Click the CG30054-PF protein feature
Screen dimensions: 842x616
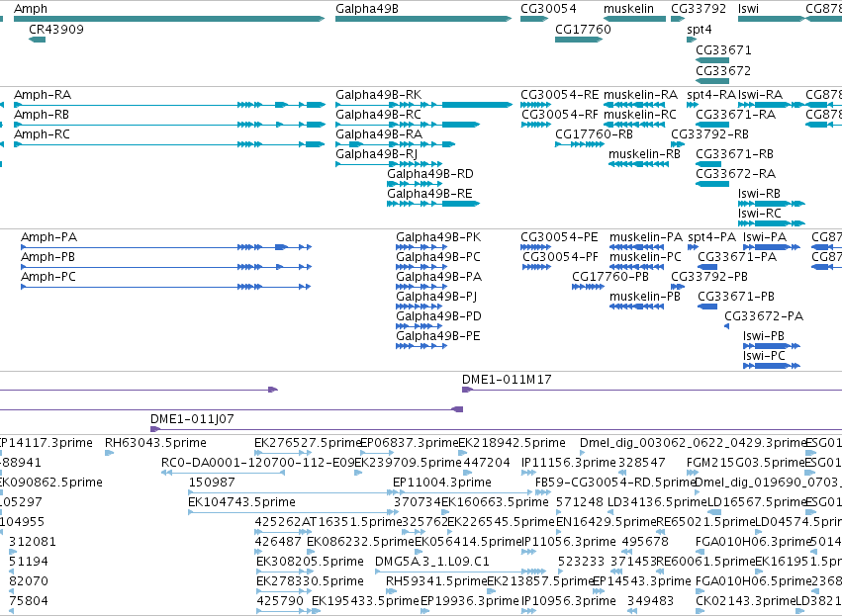pyautogui.click(x=537, y=267)
